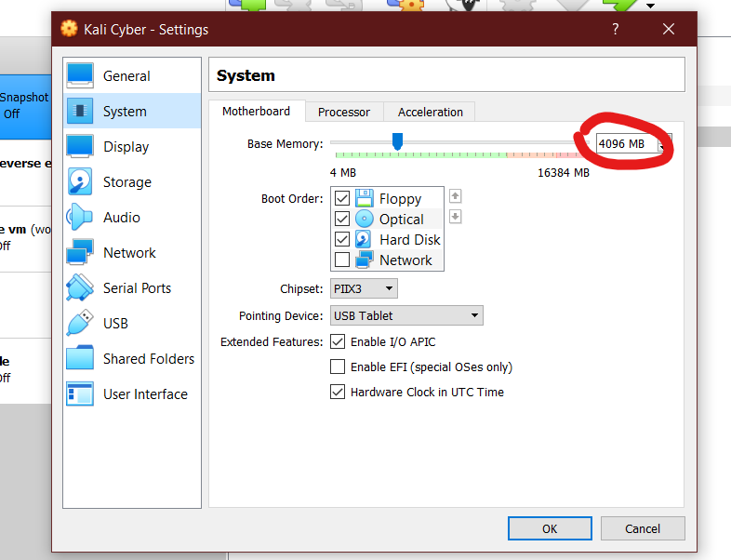This screenshot has height=560, width=731.
Task: Click the Network boot device icon
Action: tap(364, 260)
